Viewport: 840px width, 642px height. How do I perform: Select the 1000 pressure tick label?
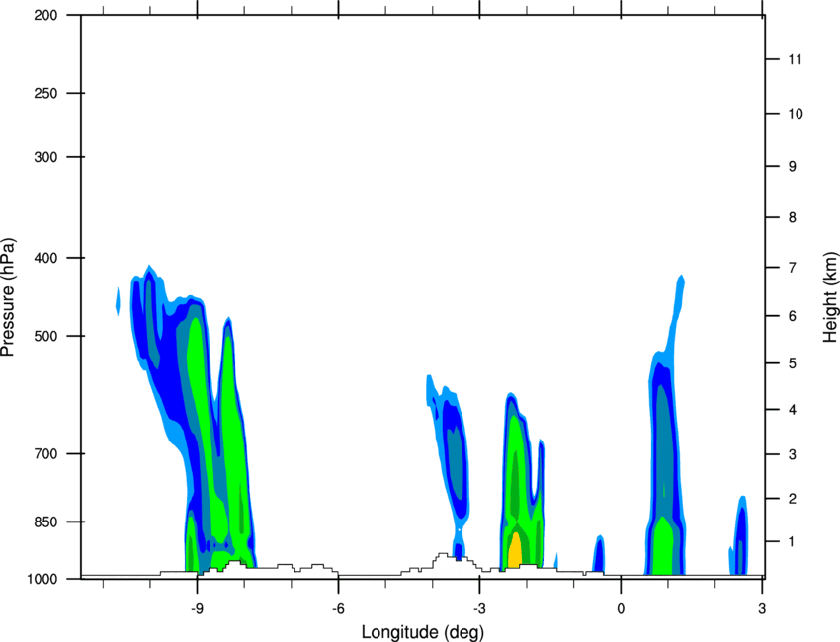point(42,579)
